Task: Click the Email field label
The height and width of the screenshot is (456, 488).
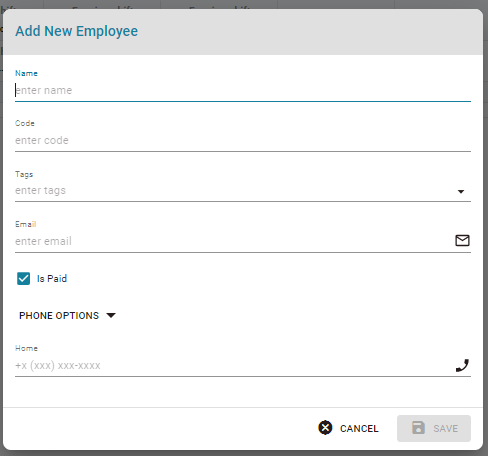Action: [26, 224]
